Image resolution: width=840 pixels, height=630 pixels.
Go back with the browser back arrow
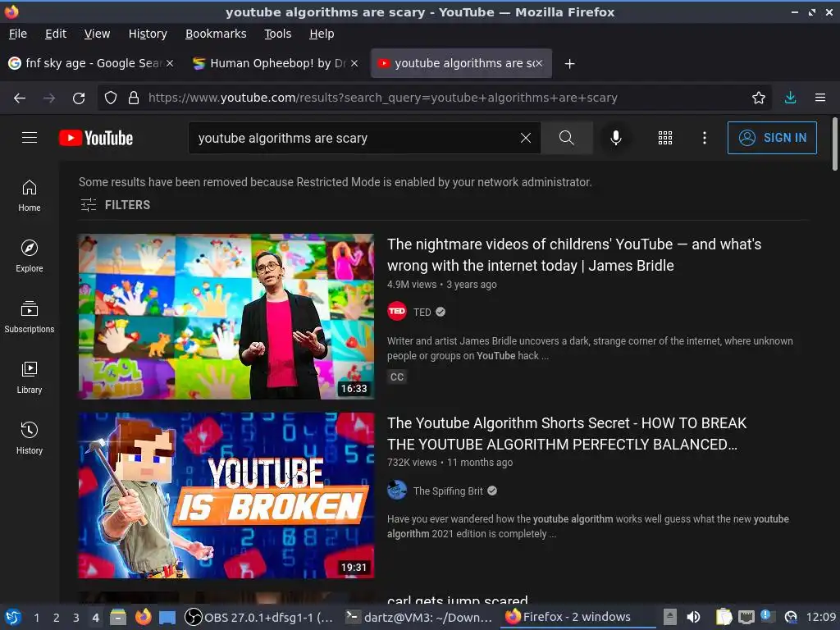tap(20, 98)
